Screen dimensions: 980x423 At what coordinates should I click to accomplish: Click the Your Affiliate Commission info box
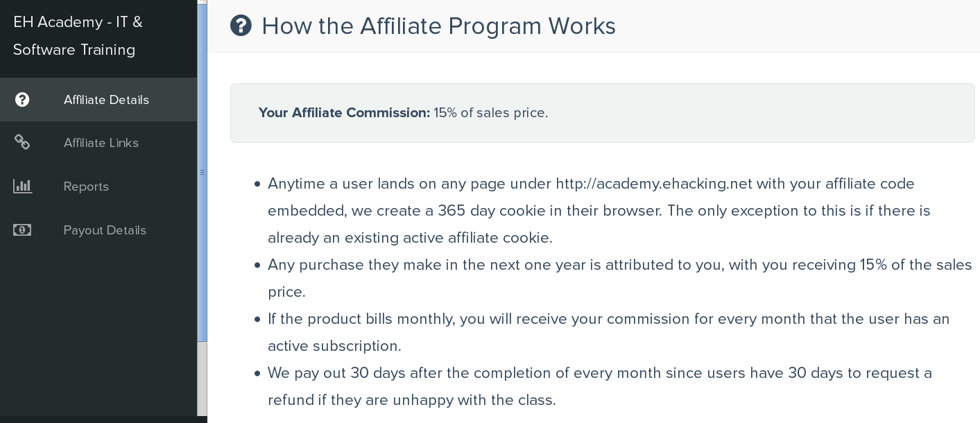coord(602,113)
